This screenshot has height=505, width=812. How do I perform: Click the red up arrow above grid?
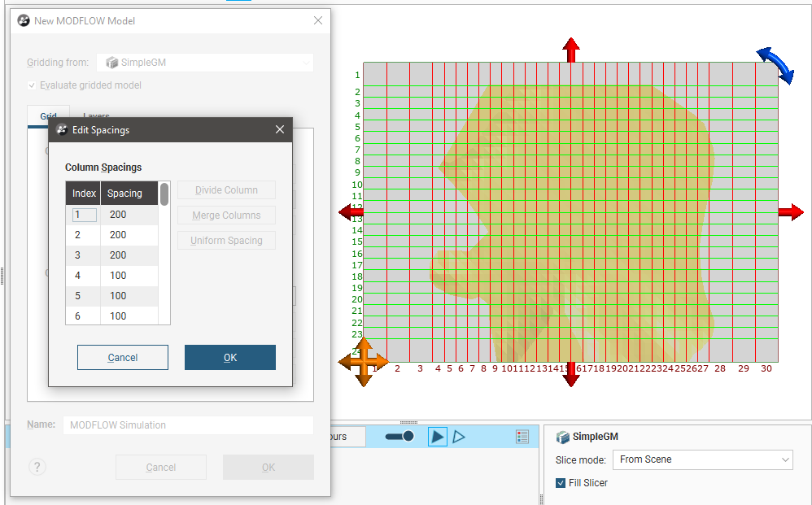(x=571, y=50)
